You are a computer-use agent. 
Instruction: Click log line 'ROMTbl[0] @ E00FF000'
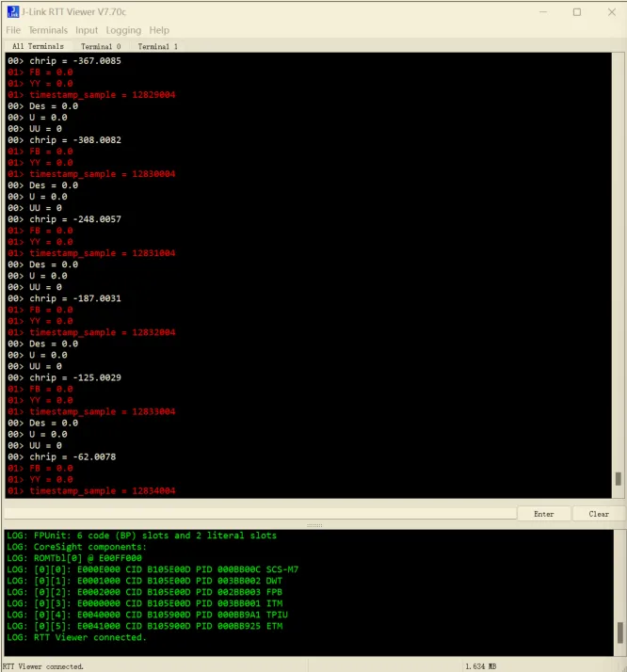click(73, 558)
